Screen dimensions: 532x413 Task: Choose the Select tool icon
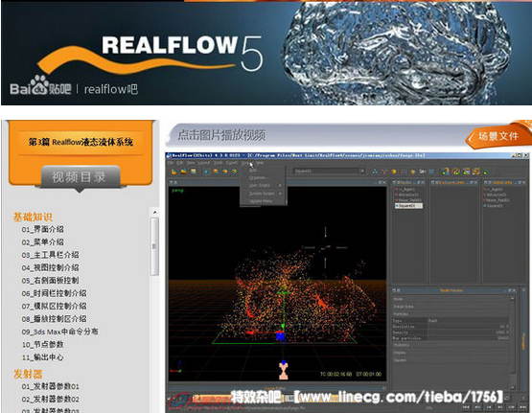click(x=206, y=172)
